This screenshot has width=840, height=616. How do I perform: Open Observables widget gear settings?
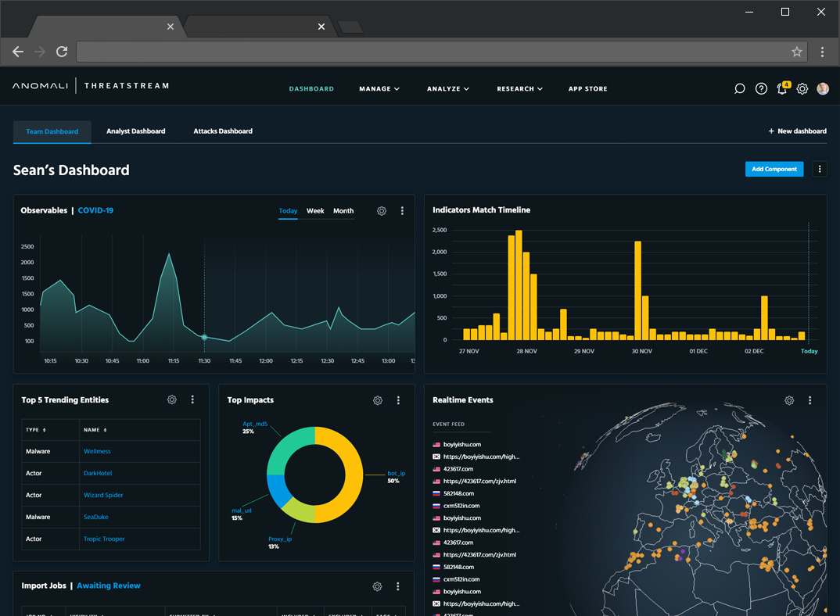coord(382,211)
